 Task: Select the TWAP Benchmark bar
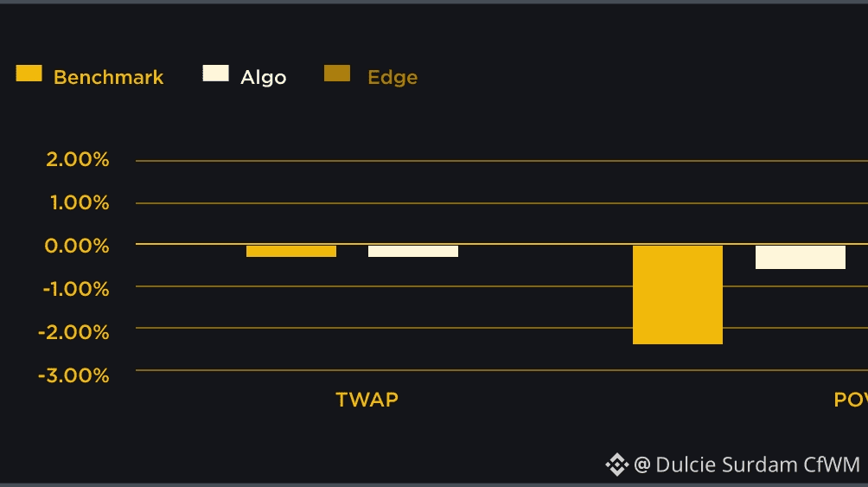(291, 251)
